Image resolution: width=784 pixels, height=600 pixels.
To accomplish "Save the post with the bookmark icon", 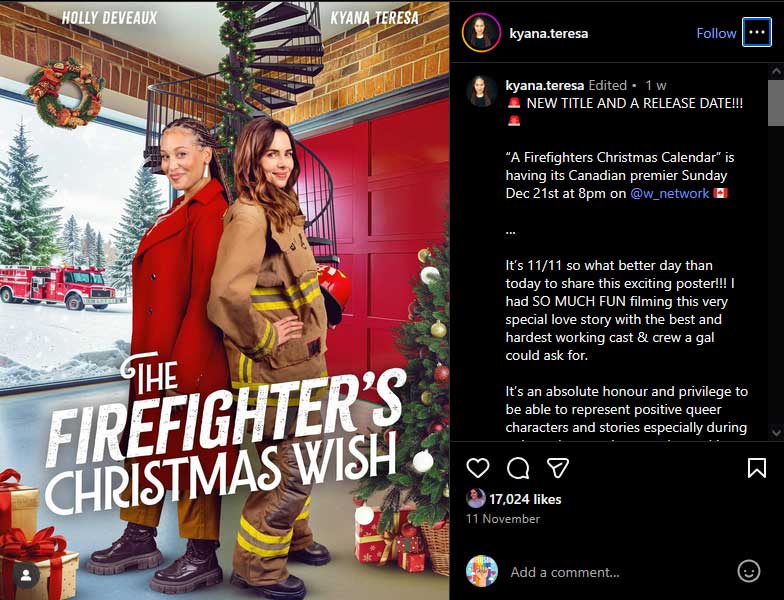I will [x=756, y=468].
